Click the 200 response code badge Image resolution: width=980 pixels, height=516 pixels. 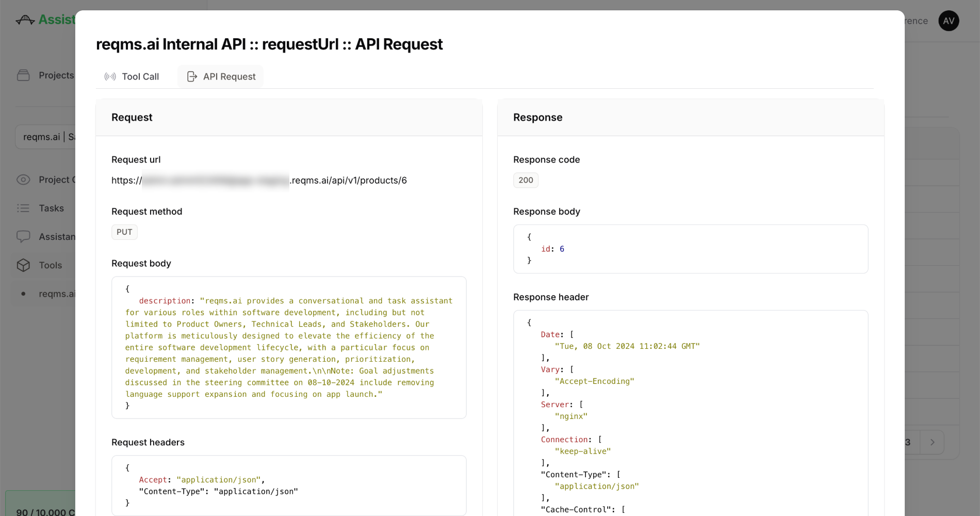(x=526, y=180)
